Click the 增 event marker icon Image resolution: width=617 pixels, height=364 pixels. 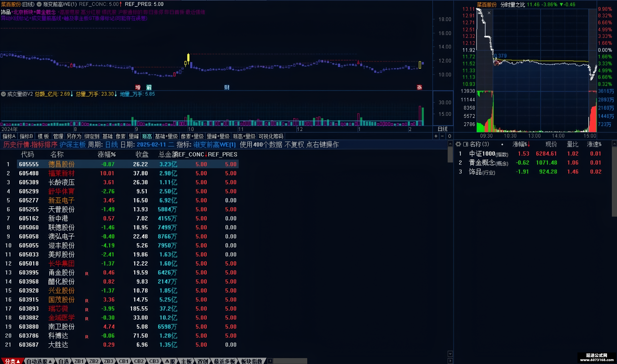138,87
